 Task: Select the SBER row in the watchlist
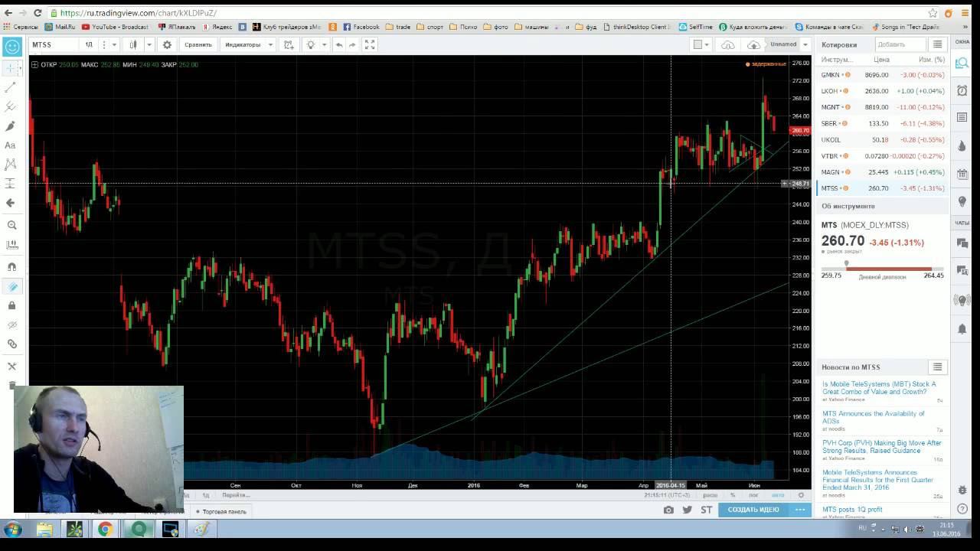882,123
